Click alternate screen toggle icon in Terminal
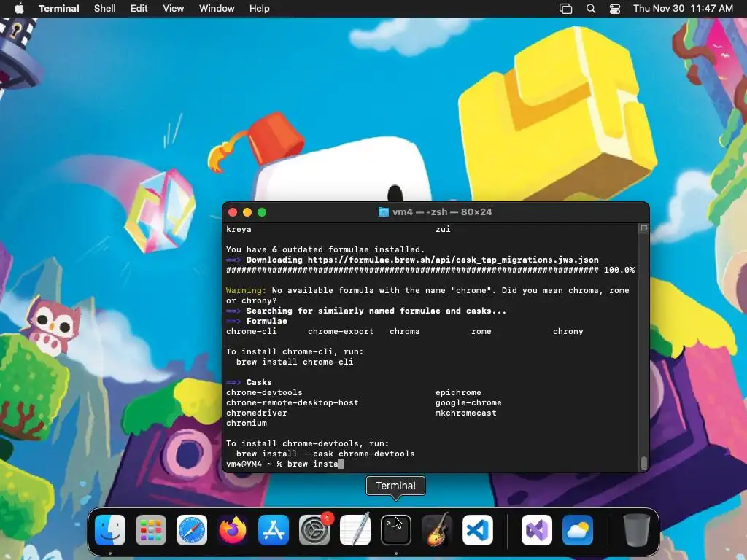The height and width of the screenshot is (560, 747). [x=644, y=228]
